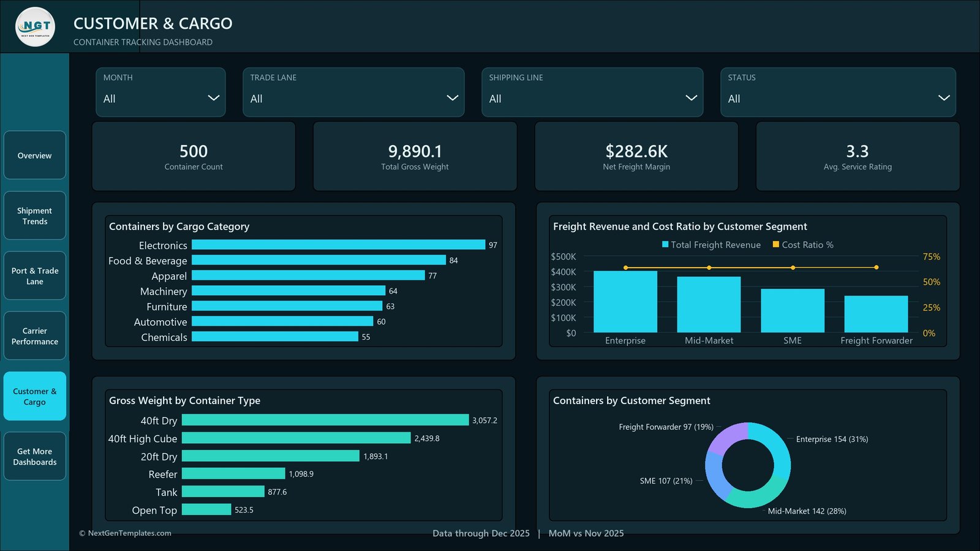Select the Automotive bar
Image resolution: width=980 pixels, height=551 pixels.
pos(282,321)
